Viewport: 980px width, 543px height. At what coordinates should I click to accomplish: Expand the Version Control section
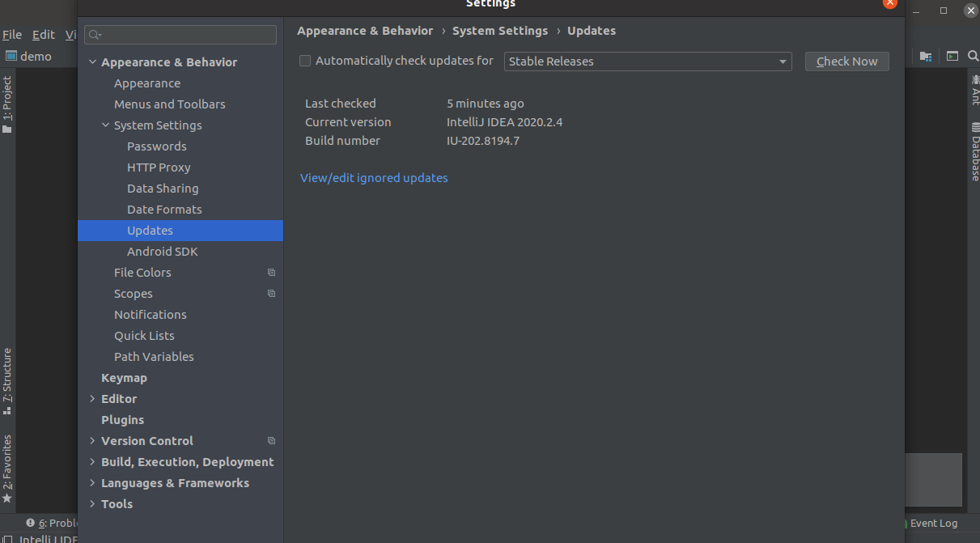[92, 441]
